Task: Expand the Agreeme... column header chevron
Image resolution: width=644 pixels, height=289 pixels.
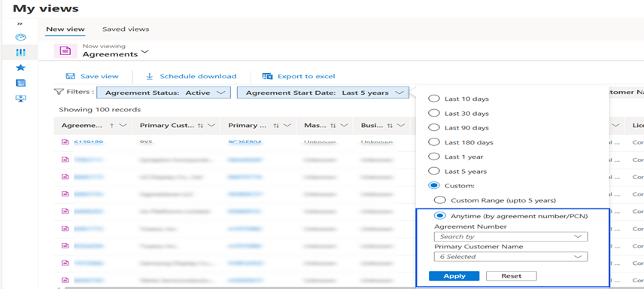Action: tap(123, 126)
